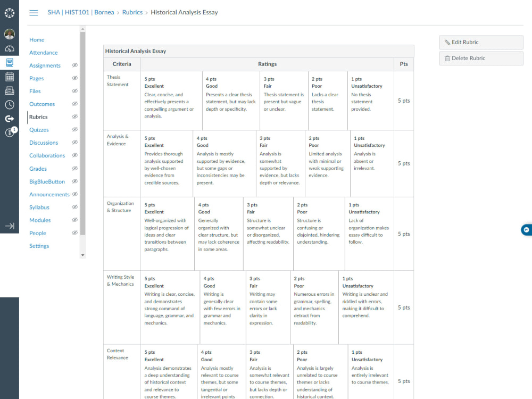Open Modules in course menu
Screen dimensions: 532x399
coord(40,220)
